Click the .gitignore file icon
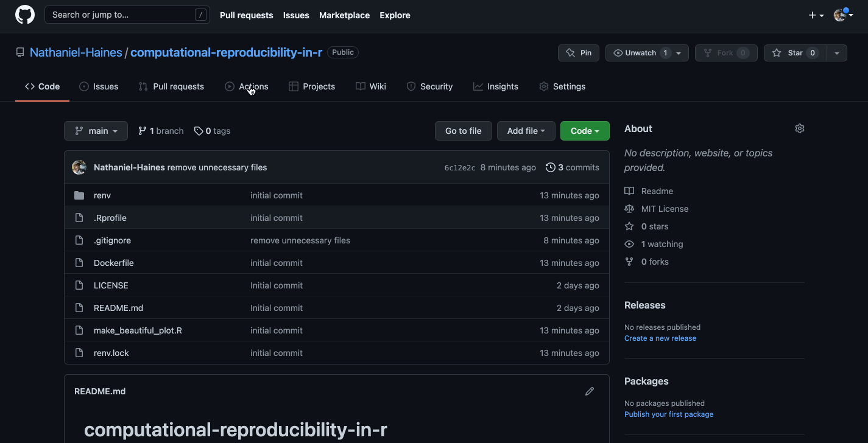 tap(79, 240)
